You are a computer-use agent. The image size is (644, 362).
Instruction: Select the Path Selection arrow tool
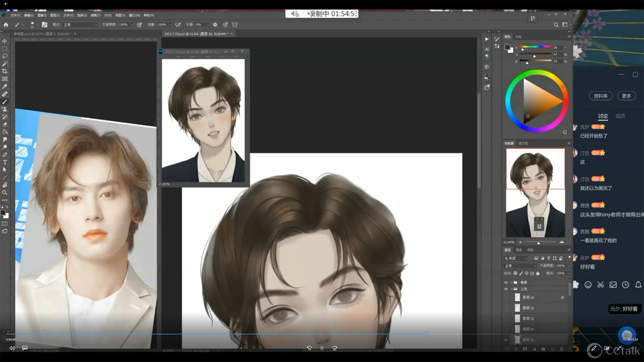(5, 170)
